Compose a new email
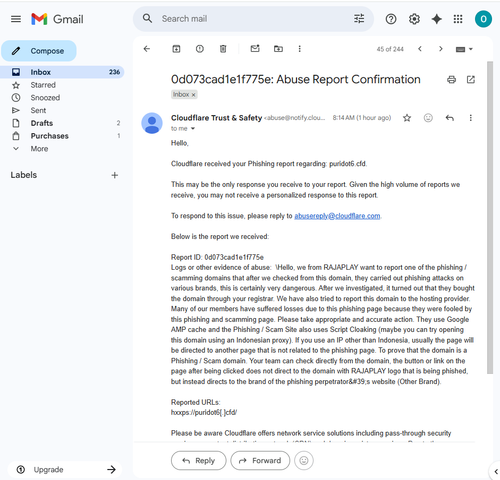This screenshot has height=480, width=500. (x=39, y=51)
